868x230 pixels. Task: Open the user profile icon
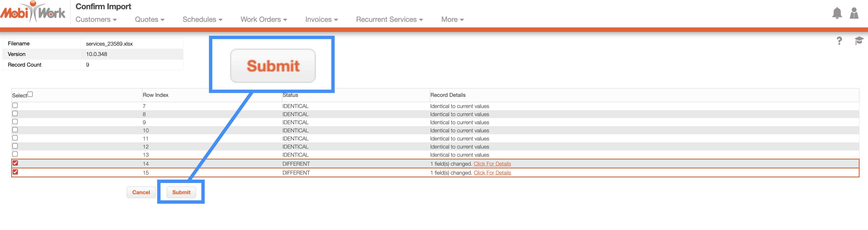tap(854, 13)
